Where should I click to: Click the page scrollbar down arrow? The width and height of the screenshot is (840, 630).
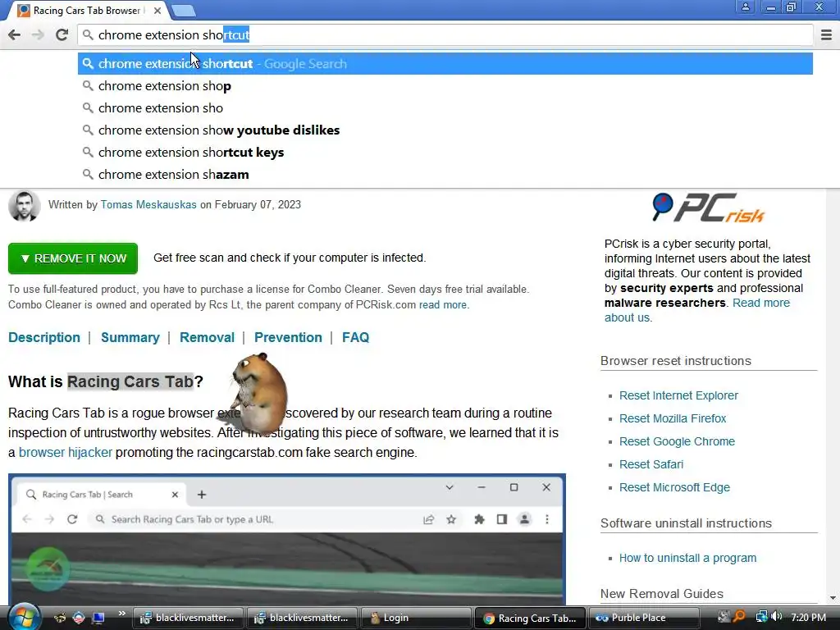click(833, 598)
